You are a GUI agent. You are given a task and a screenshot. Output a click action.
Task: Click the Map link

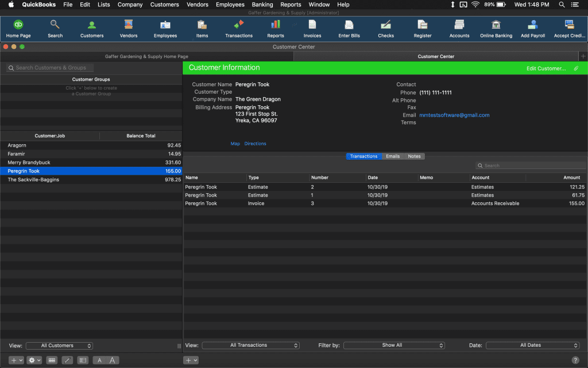[235, 143]
